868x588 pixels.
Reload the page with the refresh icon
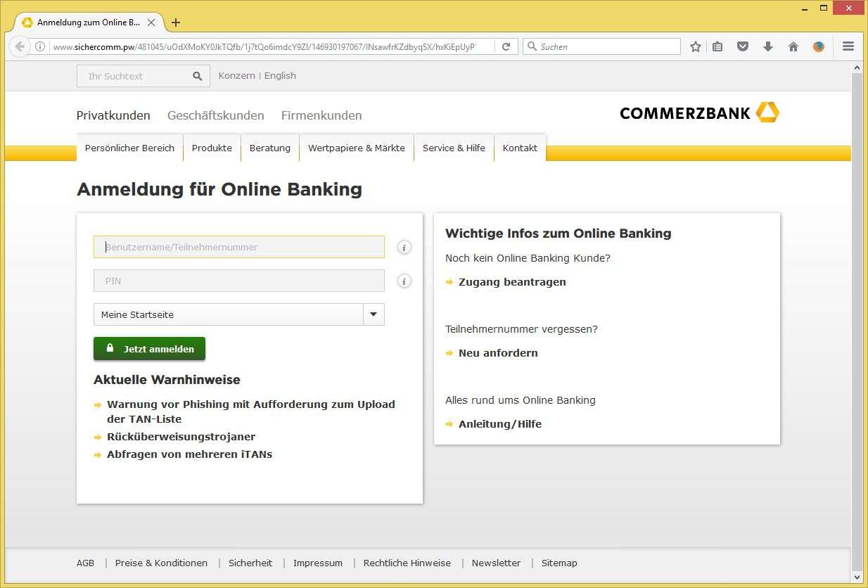506,46
